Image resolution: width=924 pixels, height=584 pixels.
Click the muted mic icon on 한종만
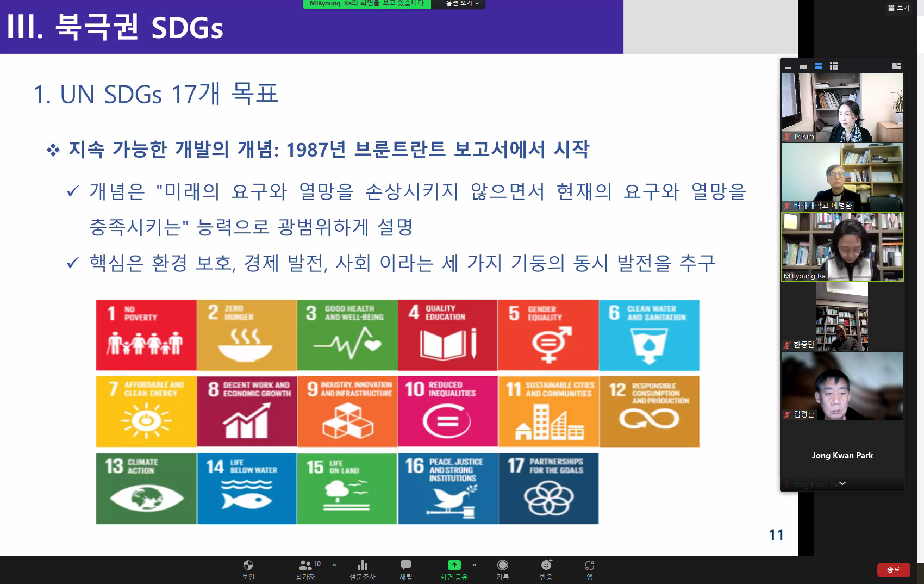tap(787, 345)
